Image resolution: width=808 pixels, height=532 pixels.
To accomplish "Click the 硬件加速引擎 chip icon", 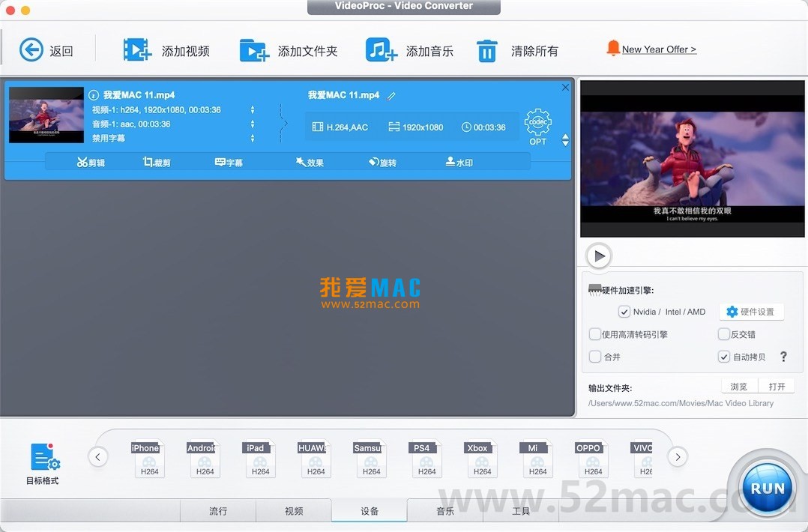I will pos(594,290).
